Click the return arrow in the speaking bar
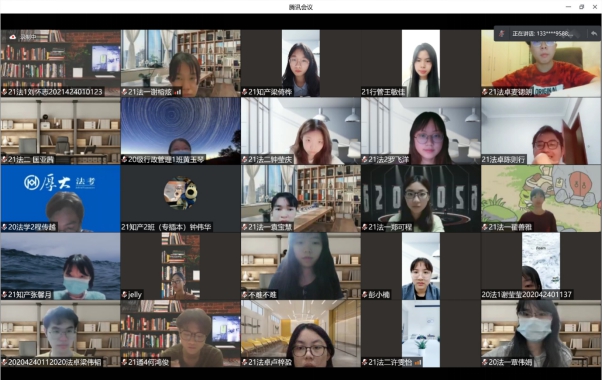This screenshot has height=380, width=602. [x=594, y=33]
